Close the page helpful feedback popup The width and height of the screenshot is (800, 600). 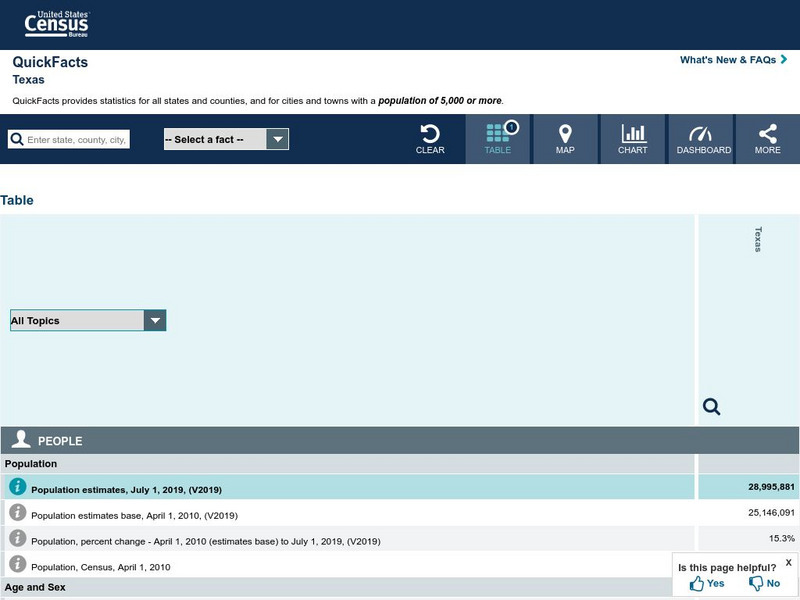[789, 562]
